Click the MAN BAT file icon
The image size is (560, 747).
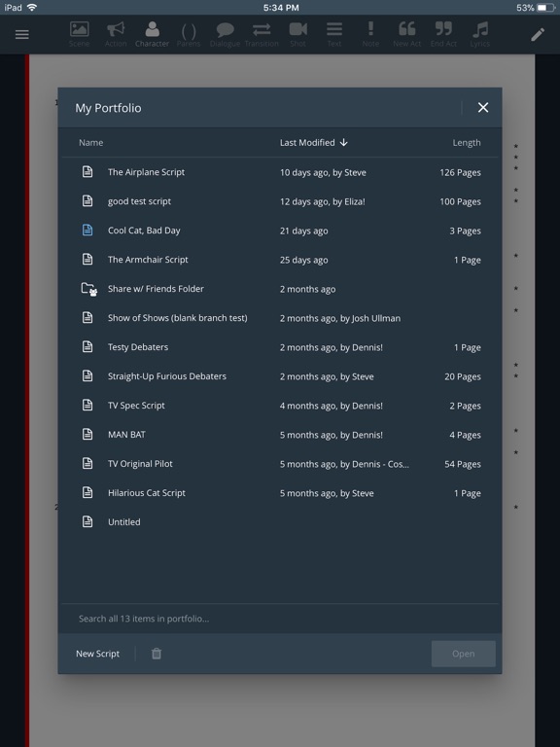tap(87, 434)
